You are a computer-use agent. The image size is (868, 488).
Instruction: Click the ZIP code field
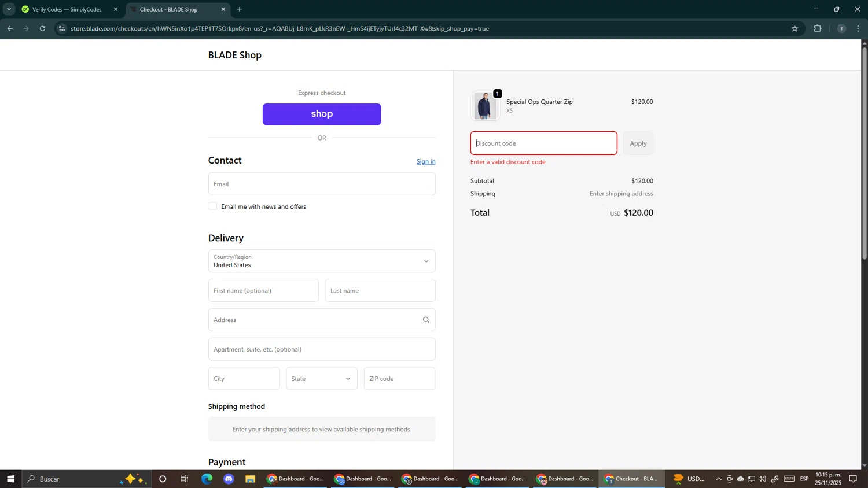pos(400,379)
